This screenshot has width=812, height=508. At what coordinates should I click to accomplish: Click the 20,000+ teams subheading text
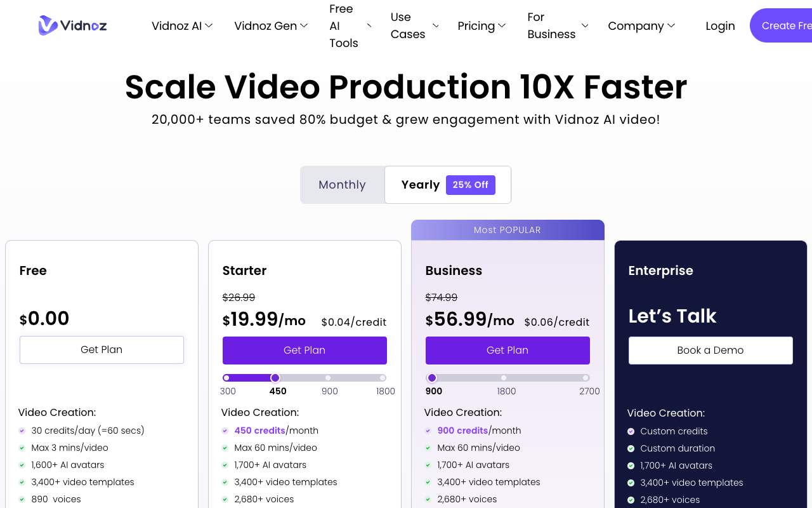pos(406,119)
